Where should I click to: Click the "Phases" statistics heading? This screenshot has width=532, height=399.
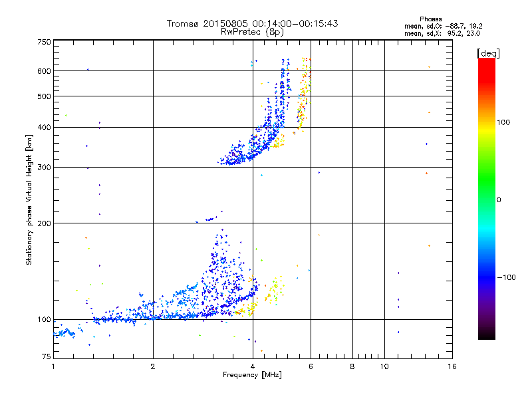[x=430, y=19]
